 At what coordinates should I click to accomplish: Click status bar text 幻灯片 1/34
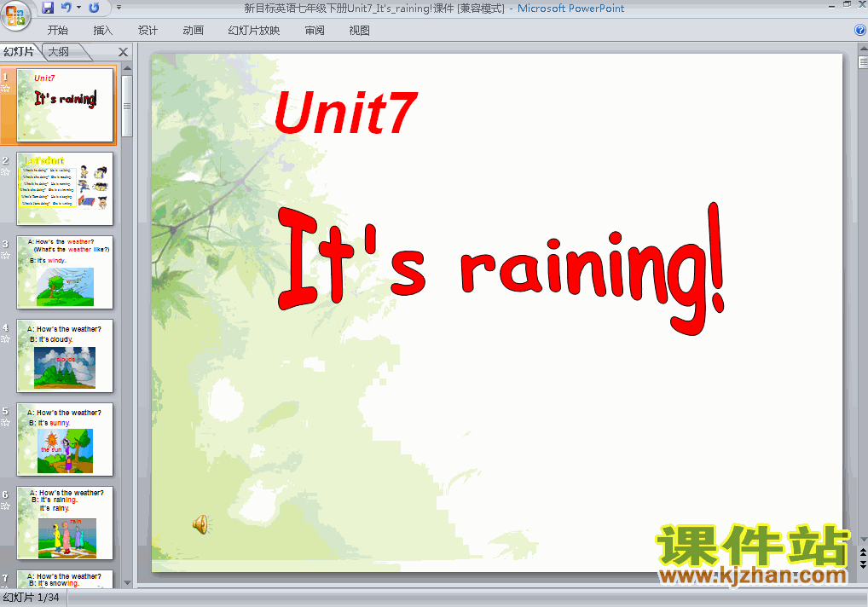pyautogui.click(x=31, y=598)
